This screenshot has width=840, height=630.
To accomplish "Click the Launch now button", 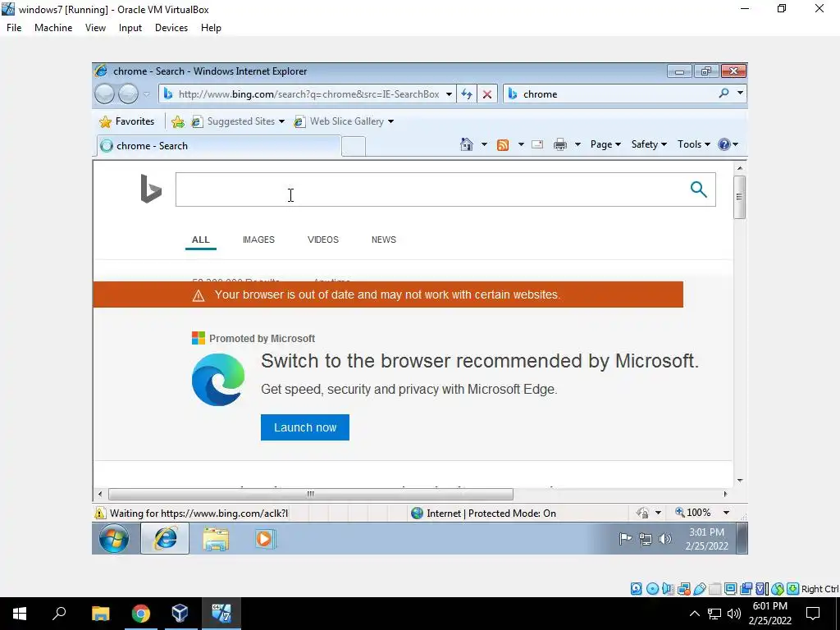I will (305, 427).
